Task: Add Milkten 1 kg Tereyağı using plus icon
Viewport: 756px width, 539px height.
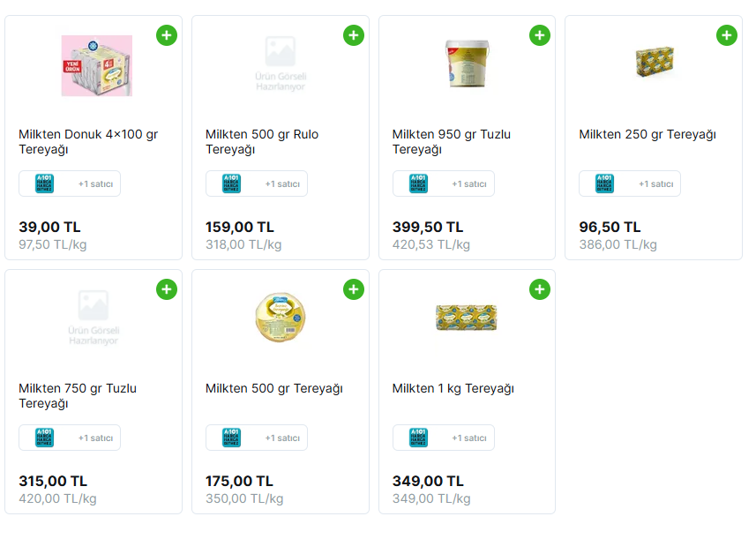Action: pos(540,289)
